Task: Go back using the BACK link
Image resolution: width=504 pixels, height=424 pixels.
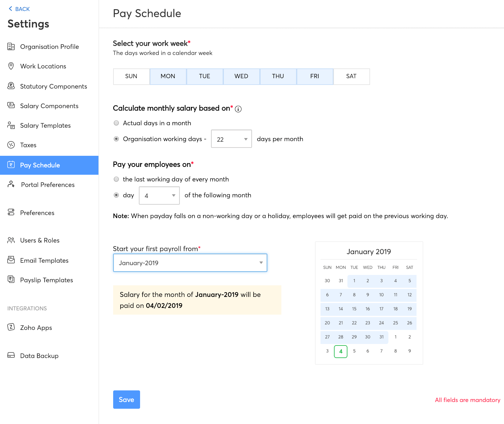Action: [x=19, y=9]
